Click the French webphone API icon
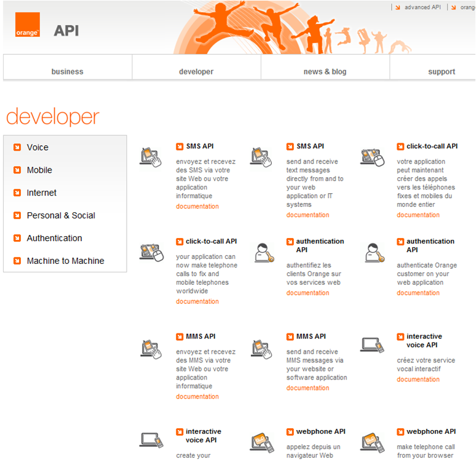The image size is (476, 462). [262, 442]
